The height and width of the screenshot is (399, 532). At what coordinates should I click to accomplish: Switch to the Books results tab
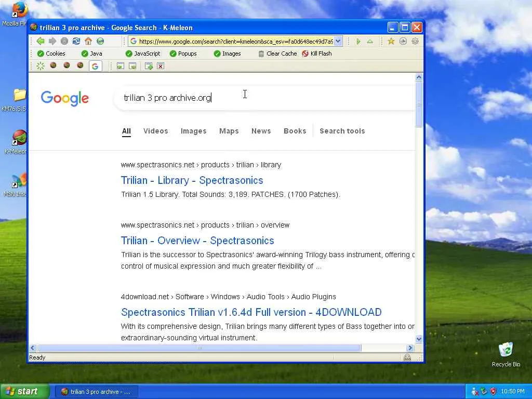pyautogui.click(x=295, y=131)
